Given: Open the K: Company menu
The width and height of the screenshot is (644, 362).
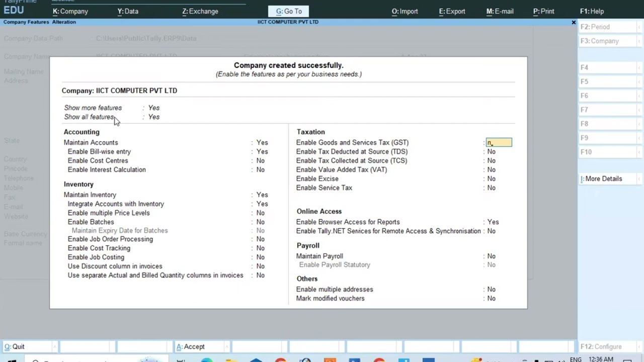Looking at the screenshot, I should tap(70, 11).
